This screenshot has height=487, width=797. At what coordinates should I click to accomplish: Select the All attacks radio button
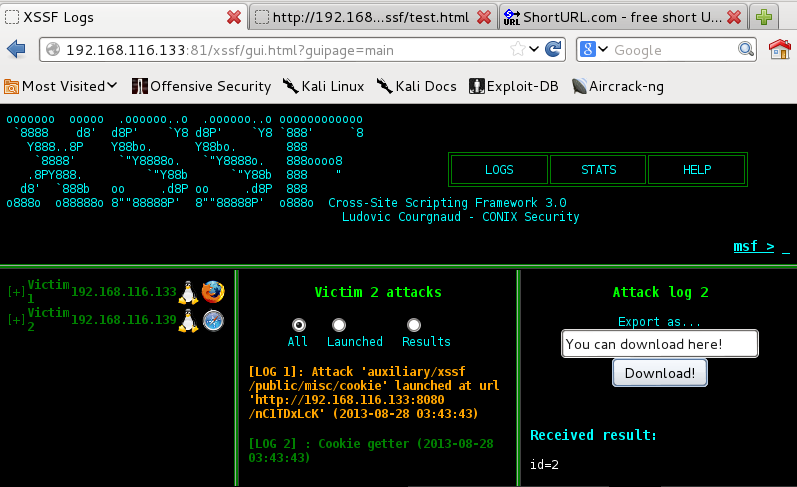(x=298, y=325)
